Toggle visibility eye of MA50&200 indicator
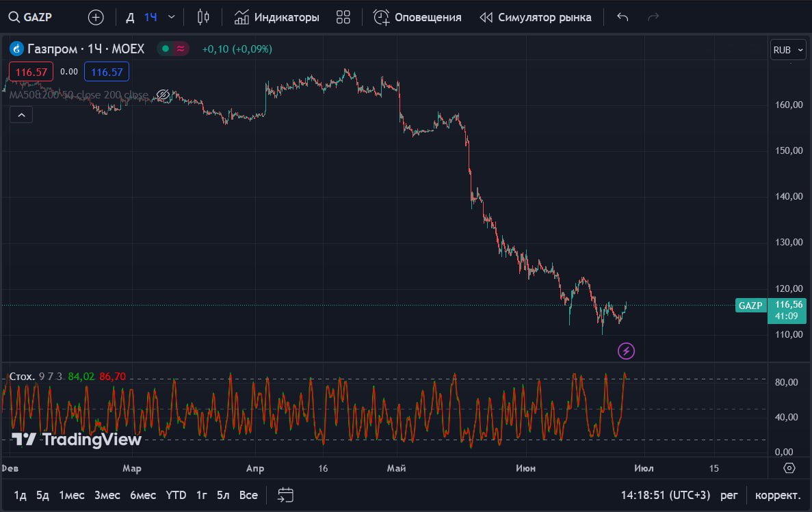Viewport: 812px width, 512px height. pos(163,95)
